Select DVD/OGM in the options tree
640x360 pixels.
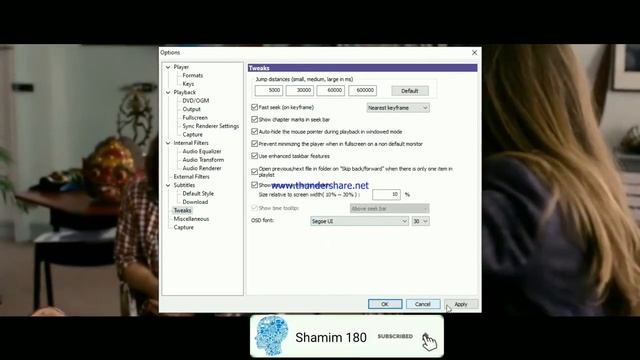click(x=196, y=100)
